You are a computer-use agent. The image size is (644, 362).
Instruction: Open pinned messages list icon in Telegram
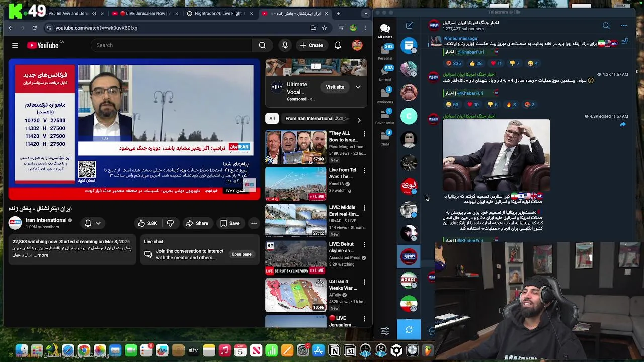(625, 41)
